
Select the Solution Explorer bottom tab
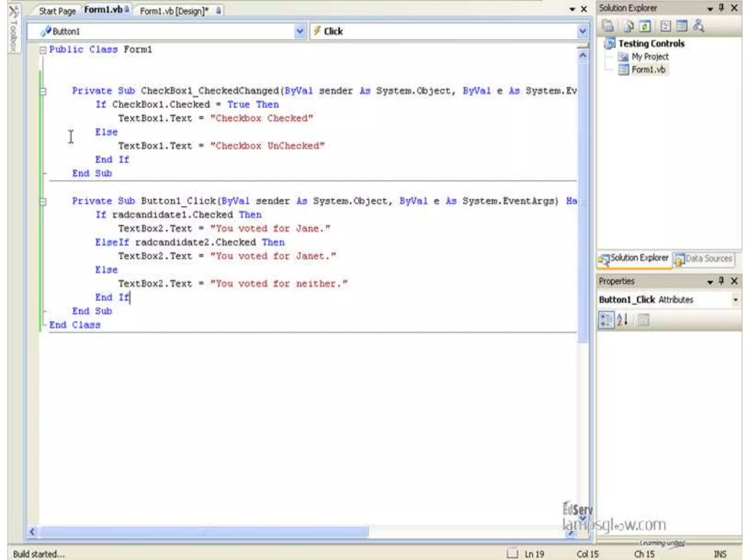[x=634, y=258]
